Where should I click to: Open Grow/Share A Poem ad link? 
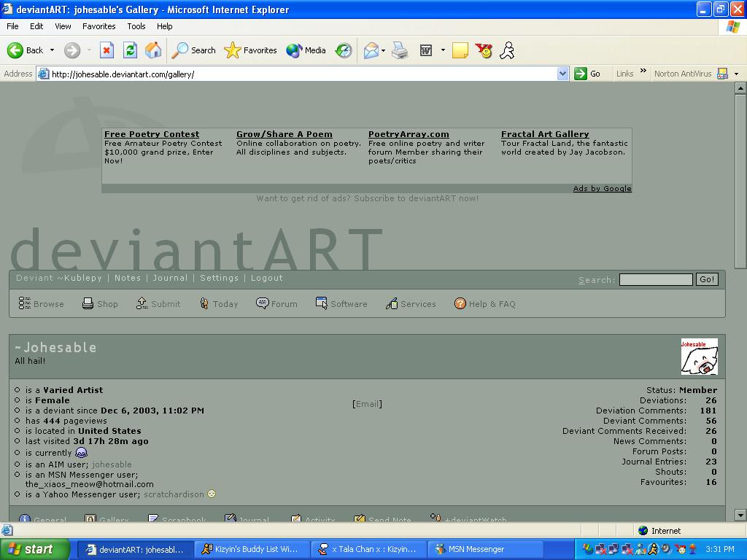coord(285,134)
